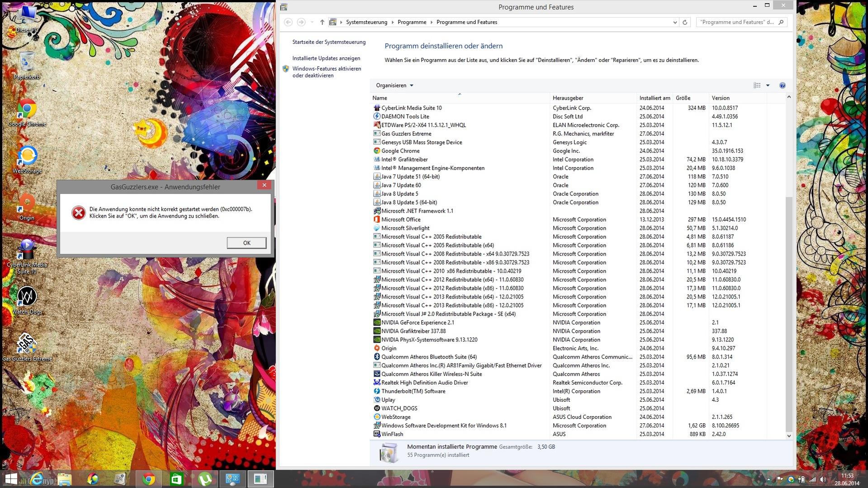This screenshot has width=868, height=488.
Task: Open the address bar history dropdown
Action: coord(675,22)
